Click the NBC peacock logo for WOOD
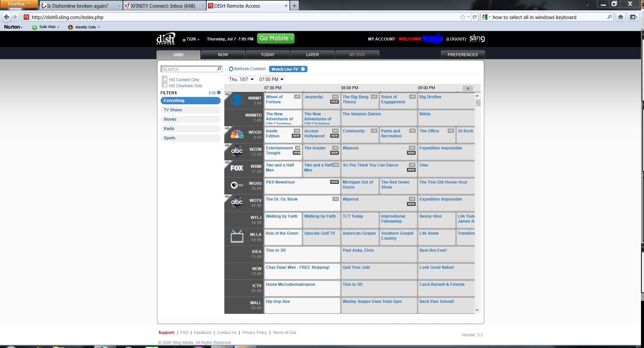 pos(237,134)
